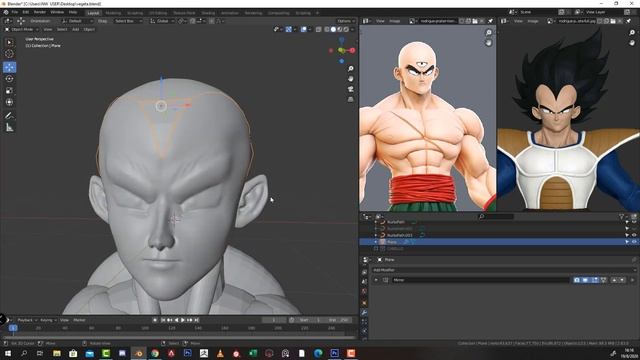Click zoom icon in Vegeta reference image editor
The height and width of the screenshot is (360, 640).
(x=632, y=33)
